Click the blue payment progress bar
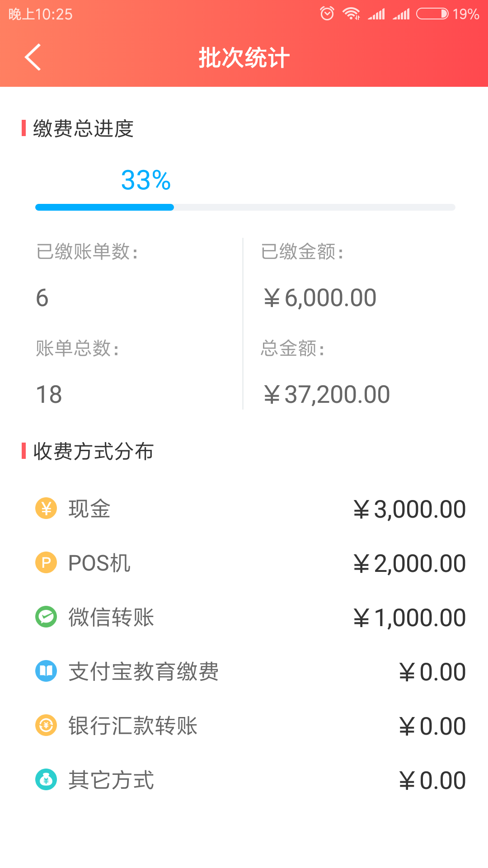This screenshot has height=868, width=488. [105, 208]
